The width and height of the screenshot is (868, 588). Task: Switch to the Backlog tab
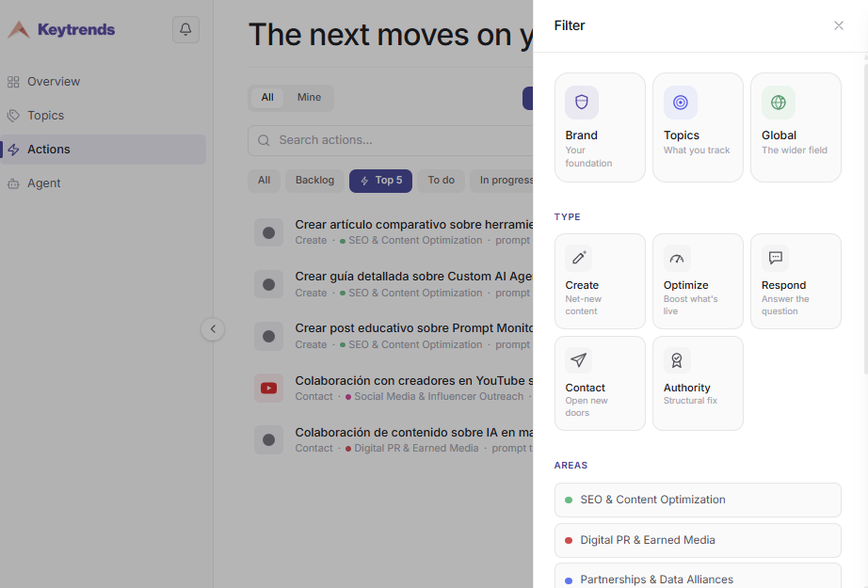314,181
